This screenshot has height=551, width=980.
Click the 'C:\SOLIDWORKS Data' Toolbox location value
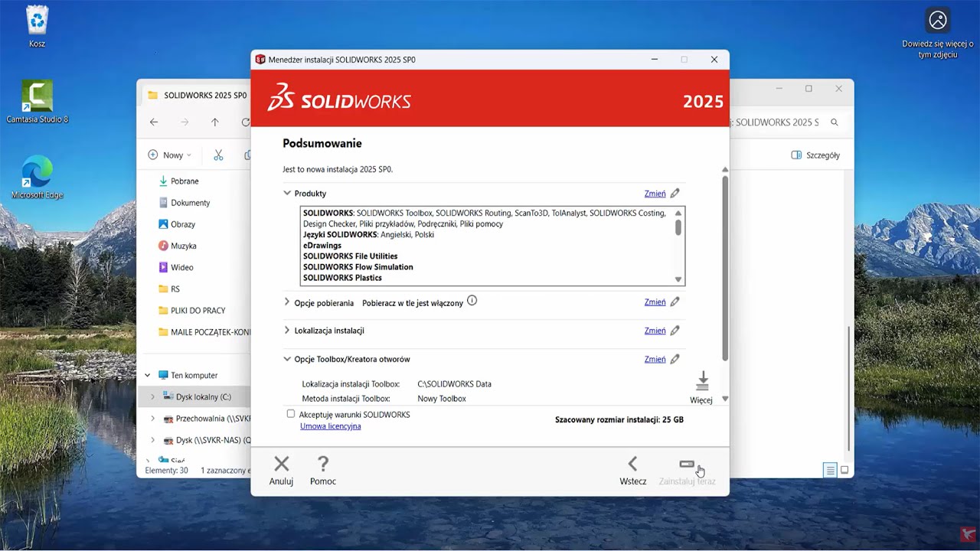pyautogui.click(x=454, y=384)
